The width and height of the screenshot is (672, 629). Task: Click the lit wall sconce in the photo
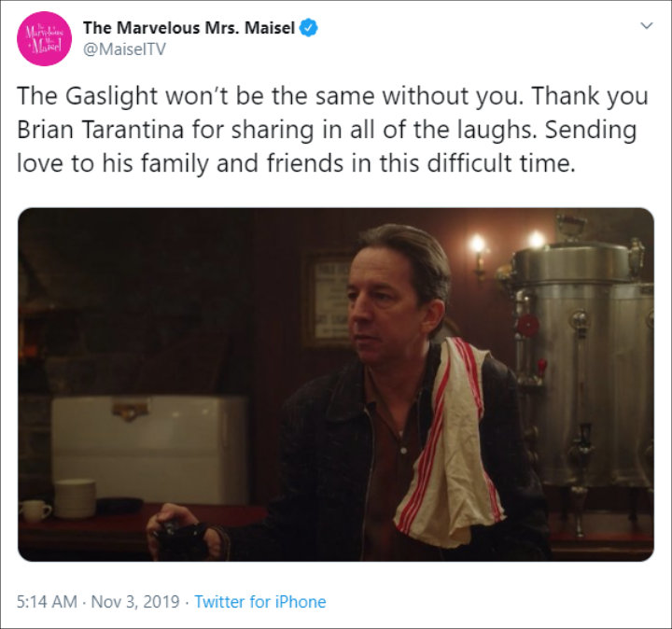click(x=479, y=253)
